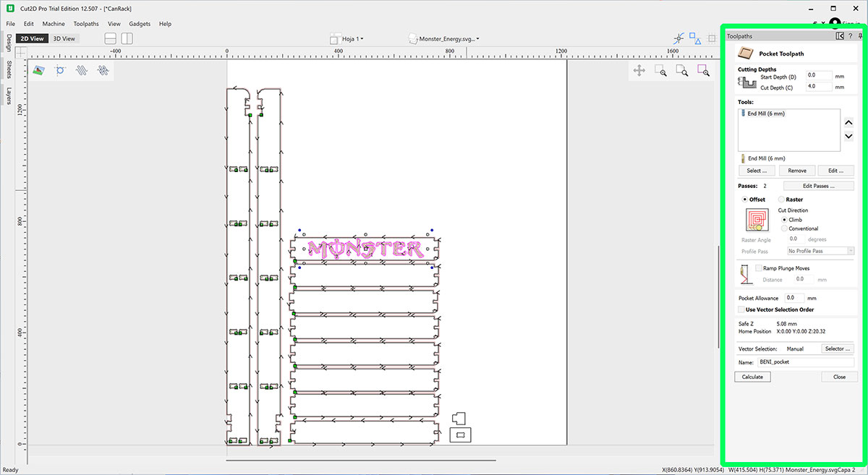Click the ruler origin corner box

click(x=21, y=53)
